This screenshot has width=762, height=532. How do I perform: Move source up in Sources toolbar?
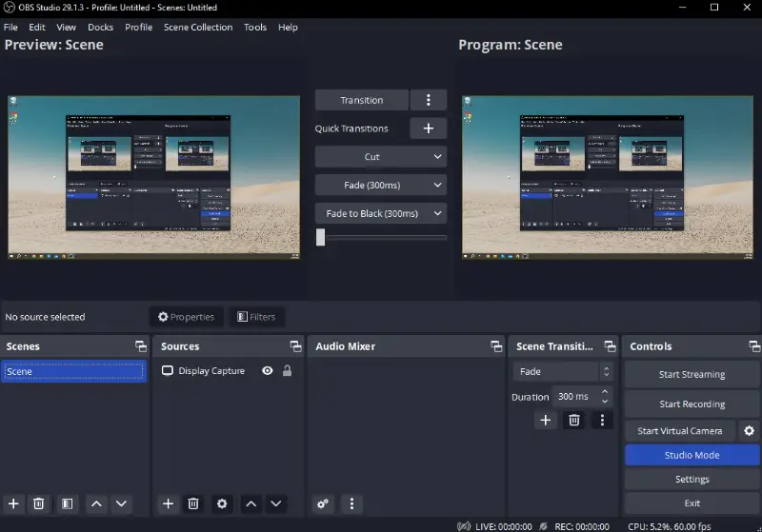tap(251, 503)
